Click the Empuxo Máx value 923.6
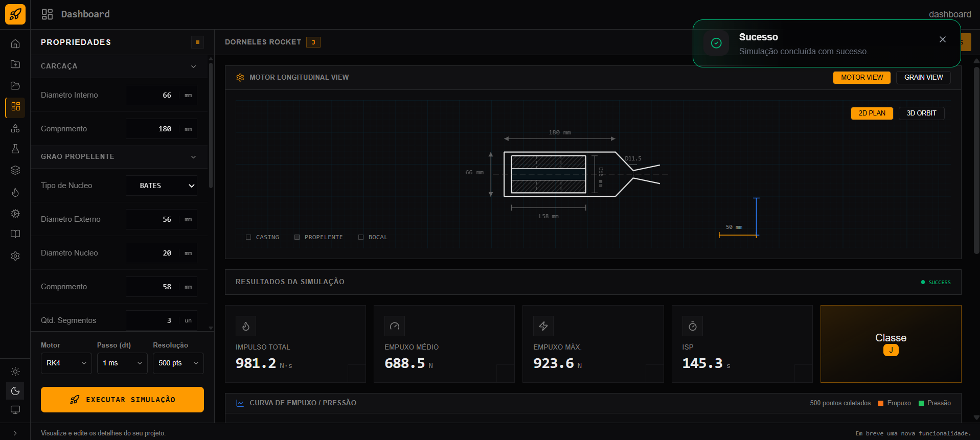This screenshot has height=440, width=980. pyautogui.click(x=553, y=363)
